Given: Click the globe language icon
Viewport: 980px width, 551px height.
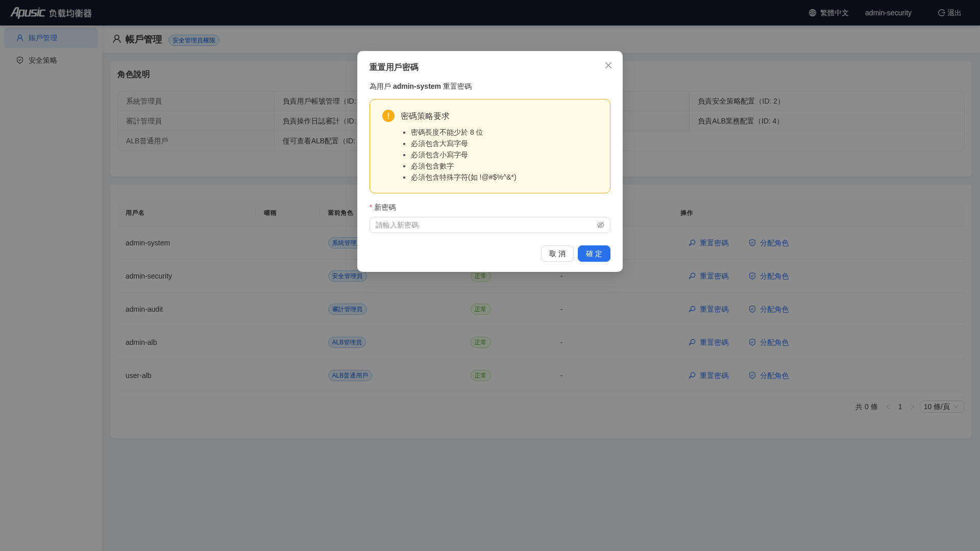Looking at the screenshot, I should point(813,13).
